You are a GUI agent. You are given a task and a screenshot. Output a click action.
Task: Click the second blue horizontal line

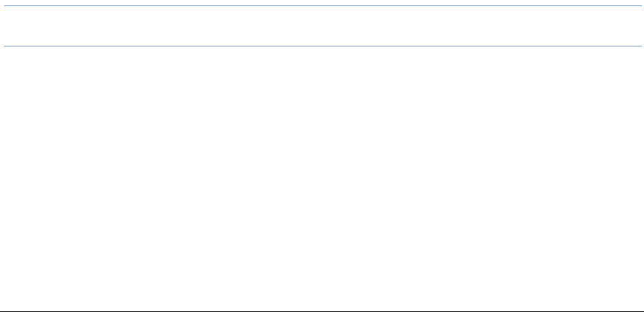322,46
